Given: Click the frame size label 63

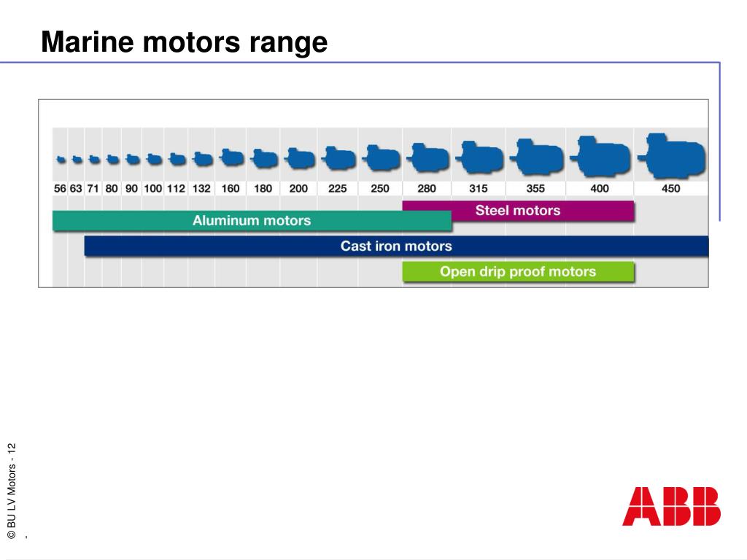Looking at the screenshot, I should [76, 189].
